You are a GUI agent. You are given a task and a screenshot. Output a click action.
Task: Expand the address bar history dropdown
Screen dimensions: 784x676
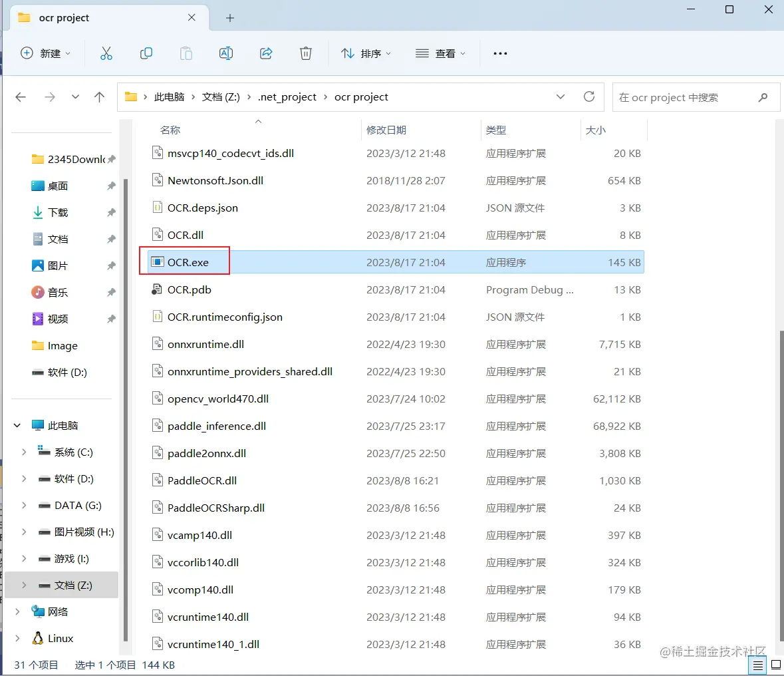point(561,96)
